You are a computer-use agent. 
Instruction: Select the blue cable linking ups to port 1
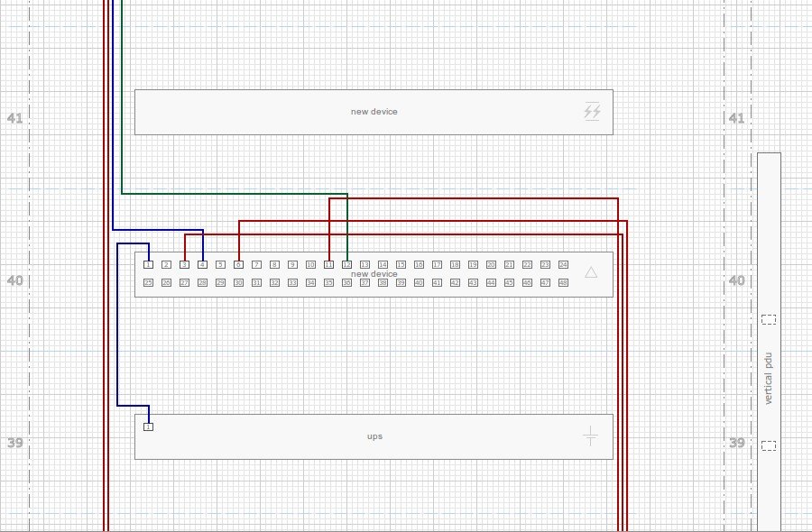(x=117, y=325)
